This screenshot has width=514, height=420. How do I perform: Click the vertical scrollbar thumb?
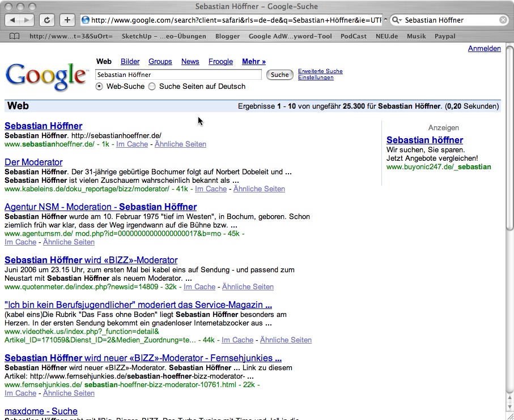point(509,139)
